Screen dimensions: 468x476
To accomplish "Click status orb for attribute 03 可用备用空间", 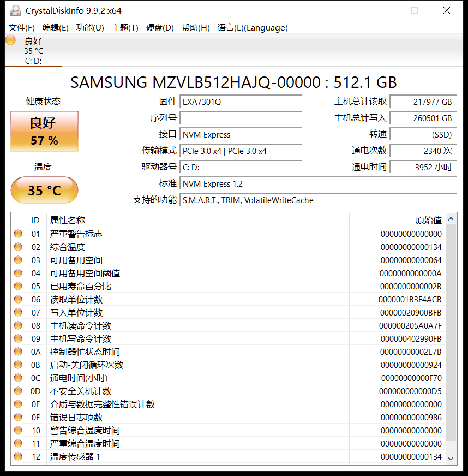I will pyautogui.click(x=18, y=260).
